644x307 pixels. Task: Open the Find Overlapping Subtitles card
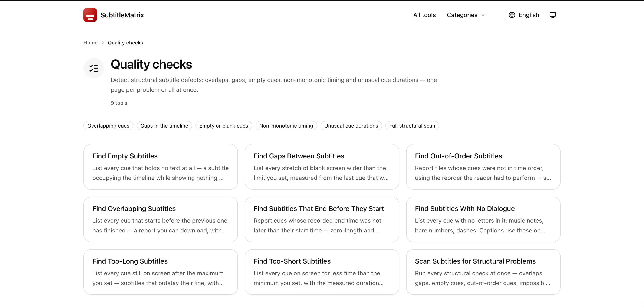161,219
